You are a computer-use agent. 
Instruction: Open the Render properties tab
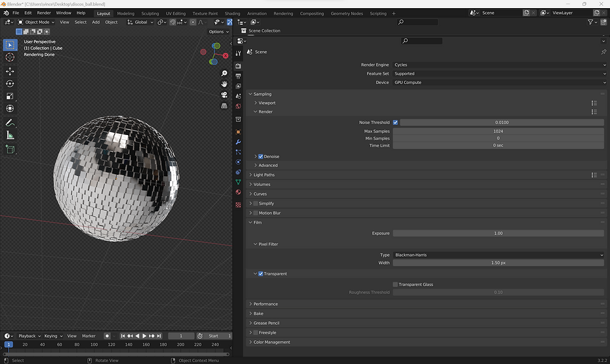[238, 66]
